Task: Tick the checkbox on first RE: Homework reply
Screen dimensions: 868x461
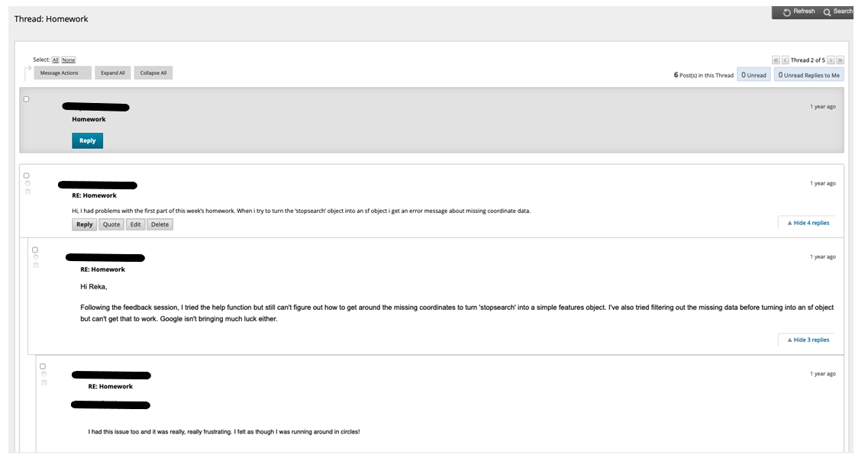Action: pos(26,176)
